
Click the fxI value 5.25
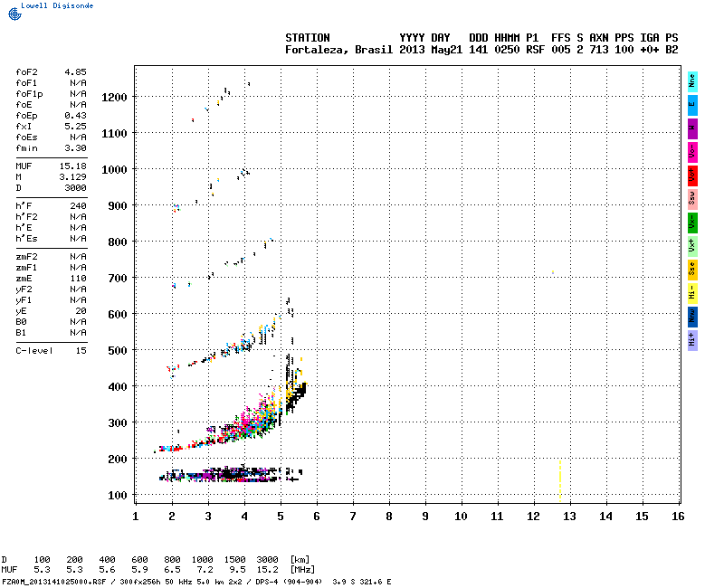tap(75, 126)
